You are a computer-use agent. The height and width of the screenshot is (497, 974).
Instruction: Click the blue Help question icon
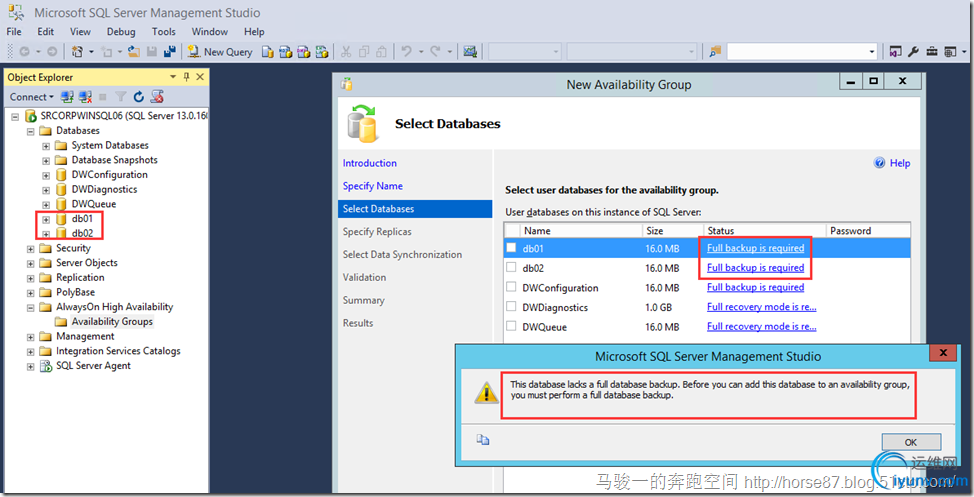[880, 163]
